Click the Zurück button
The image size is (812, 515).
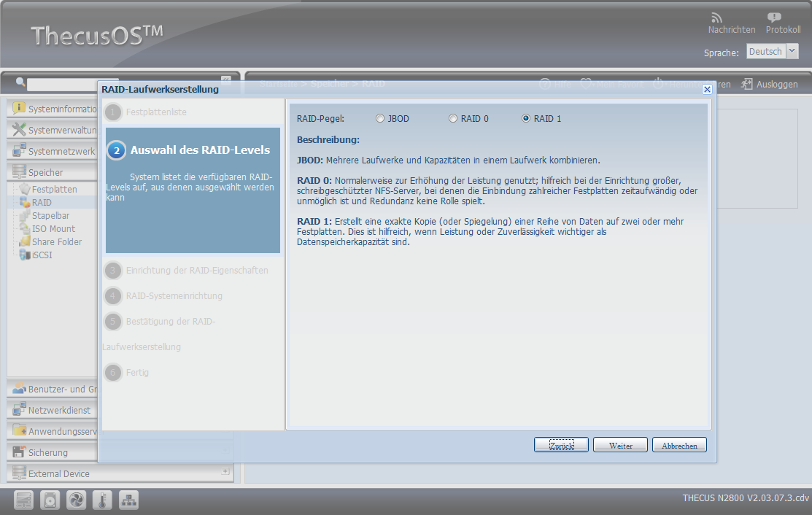pos(561,445)
